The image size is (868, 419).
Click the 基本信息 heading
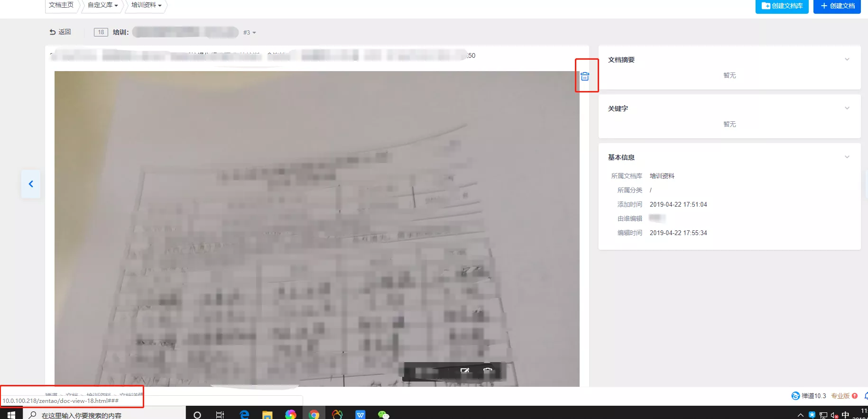(621, 157)
